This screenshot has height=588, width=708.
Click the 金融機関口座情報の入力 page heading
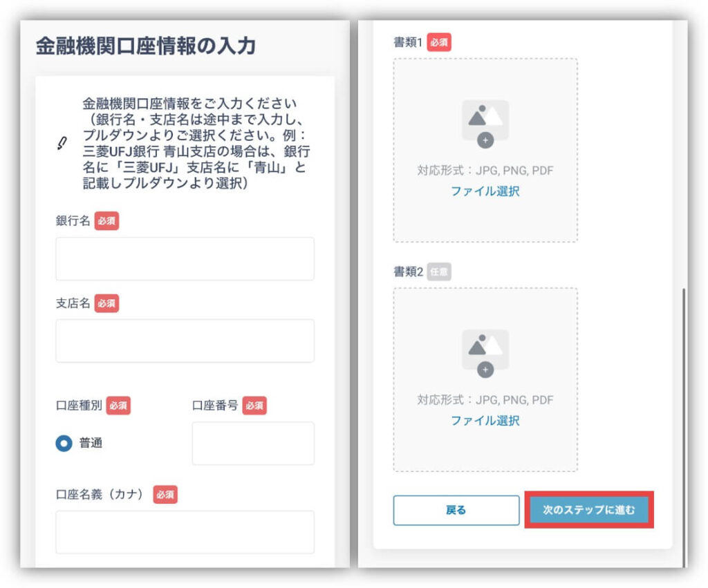(146, 46)
